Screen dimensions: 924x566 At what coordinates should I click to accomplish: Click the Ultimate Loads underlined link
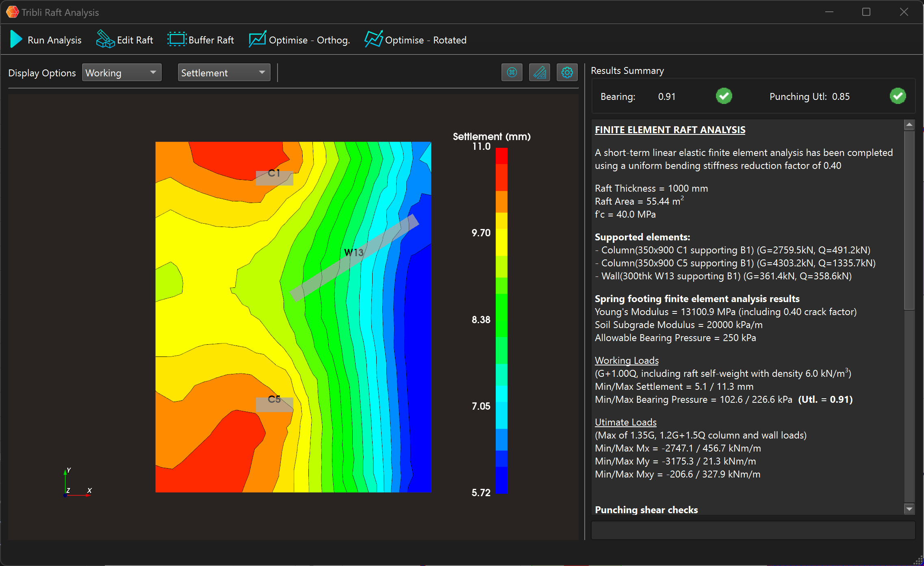click(x=628, y=421)
